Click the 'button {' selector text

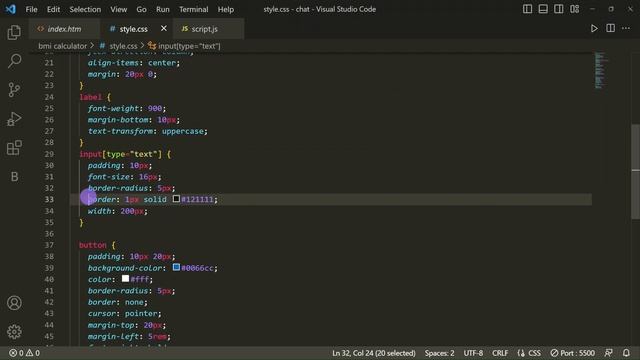tap(97, 245)
